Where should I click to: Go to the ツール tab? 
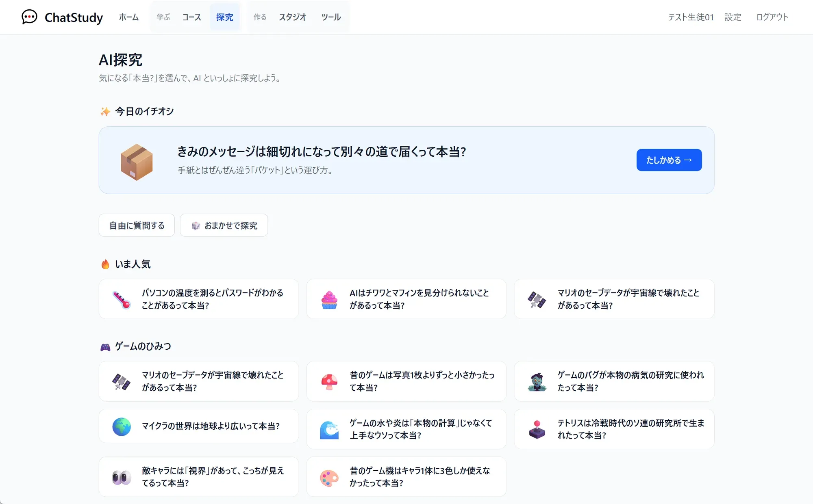[331, 17]
